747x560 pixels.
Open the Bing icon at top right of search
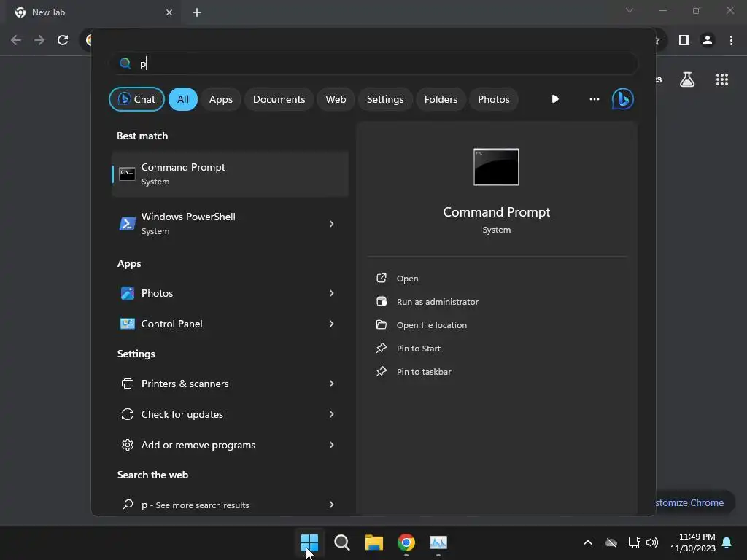[623, 99]
